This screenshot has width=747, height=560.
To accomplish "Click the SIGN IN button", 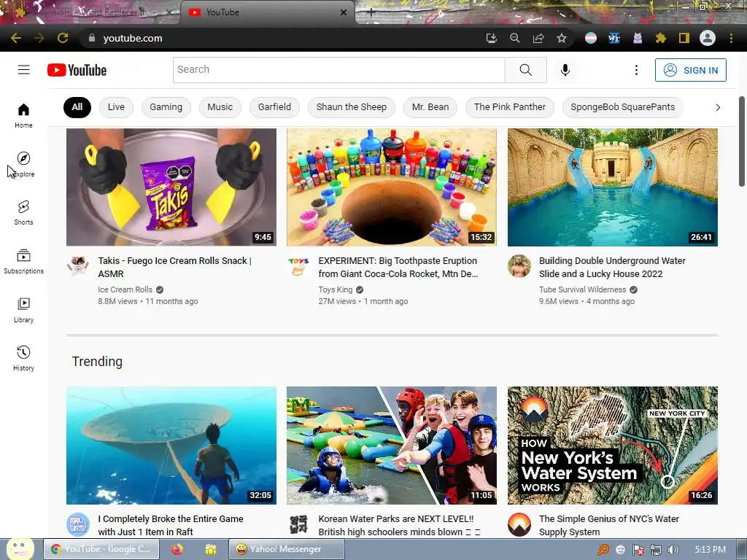I will click(x=690, y=70).
